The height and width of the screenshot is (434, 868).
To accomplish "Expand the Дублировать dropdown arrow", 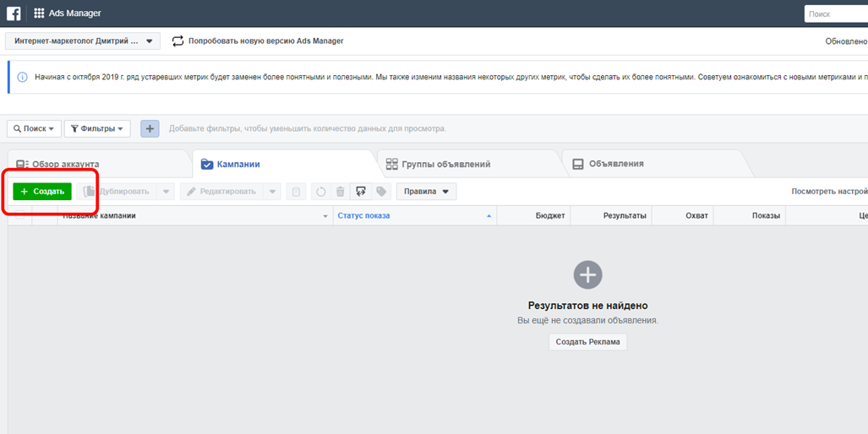I will [x=166, y=192].
